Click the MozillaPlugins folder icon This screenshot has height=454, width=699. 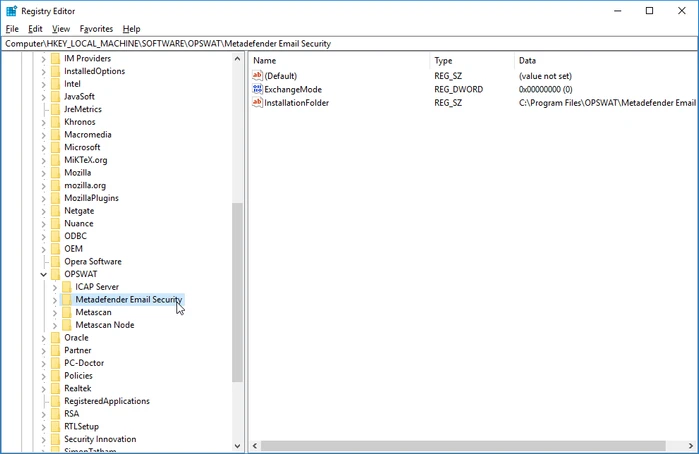(x=55, y=198)
